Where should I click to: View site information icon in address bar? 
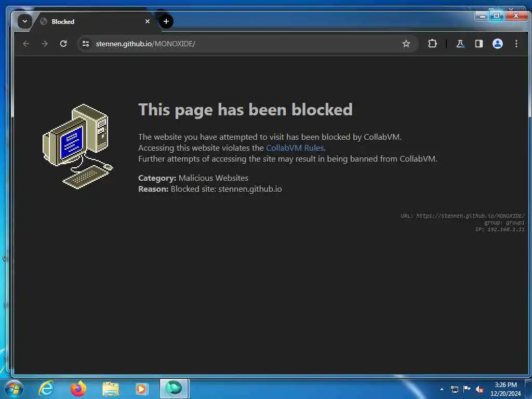[x=86, y=44]
